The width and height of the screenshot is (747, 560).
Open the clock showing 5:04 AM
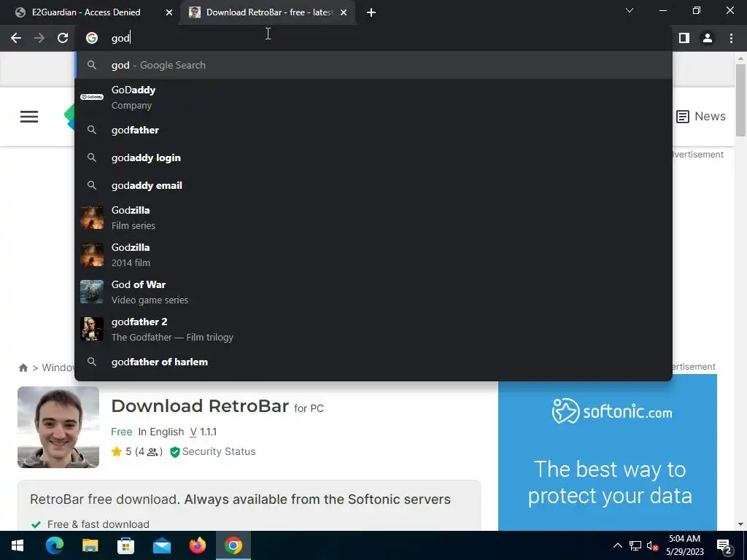pyautogui.click(x=684, y=545)
